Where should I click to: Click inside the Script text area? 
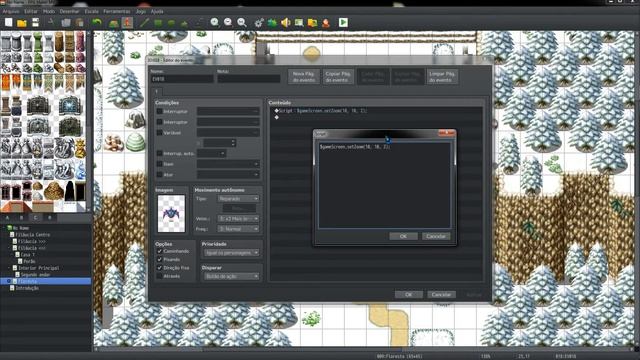click(384, 185)
